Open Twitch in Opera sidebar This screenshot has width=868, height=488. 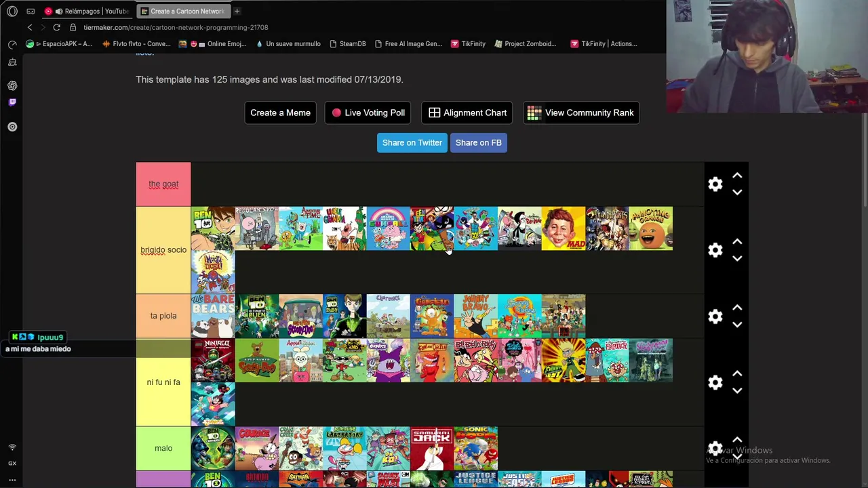(12, 102)
